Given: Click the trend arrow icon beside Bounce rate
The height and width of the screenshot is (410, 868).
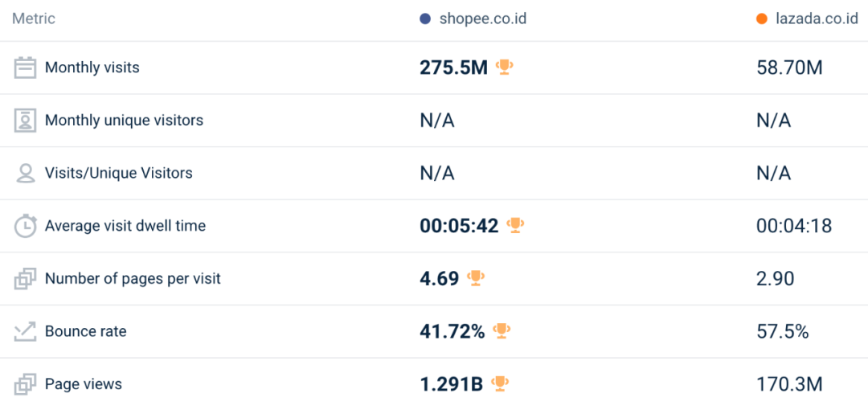Looking at the screenshot, I should (26, 331).
